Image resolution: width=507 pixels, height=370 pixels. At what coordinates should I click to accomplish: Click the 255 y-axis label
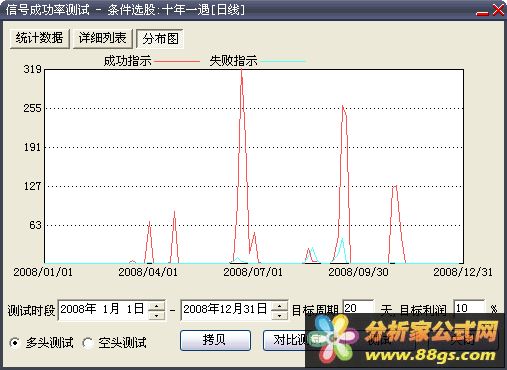tap(33, 108)
